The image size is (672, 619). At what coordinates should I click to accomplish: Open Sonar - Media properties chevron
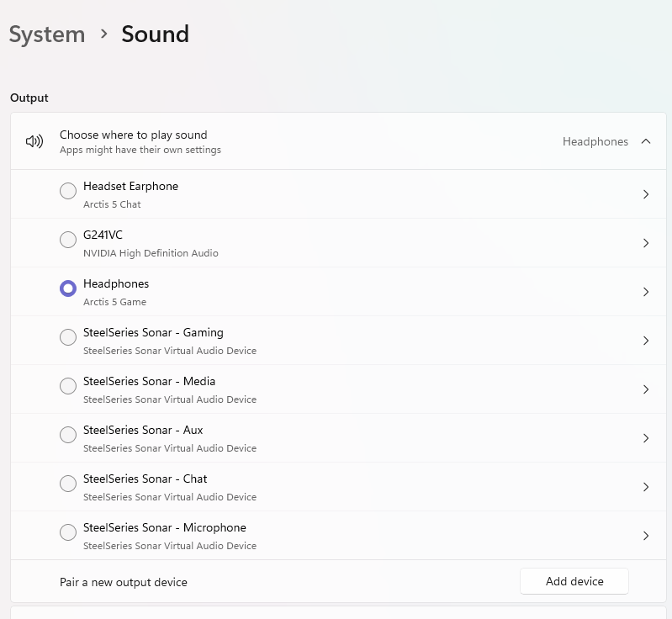tap(646, 389)
